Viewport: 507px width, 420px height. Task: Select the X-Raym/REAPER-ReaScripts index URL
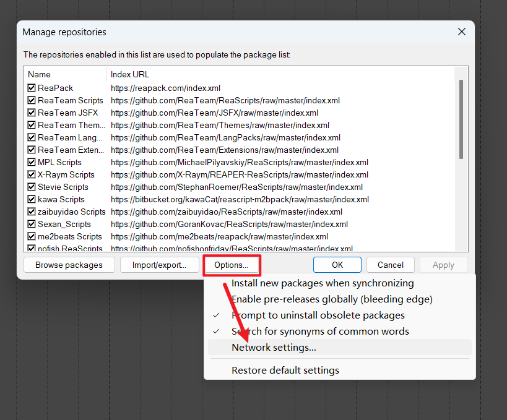pos(240,174)
